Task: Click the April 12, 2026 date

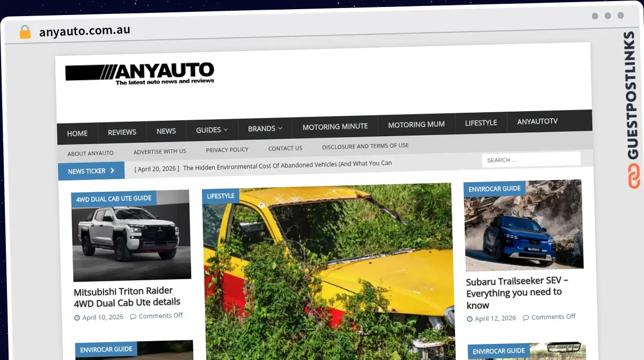Action: click(x=495, y=318)
